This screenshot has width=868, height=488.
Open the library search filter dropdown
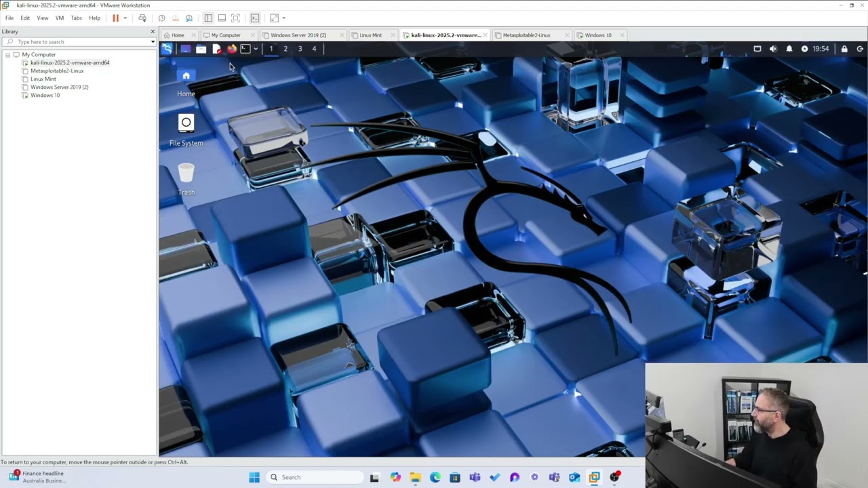[x=153, y=42]
